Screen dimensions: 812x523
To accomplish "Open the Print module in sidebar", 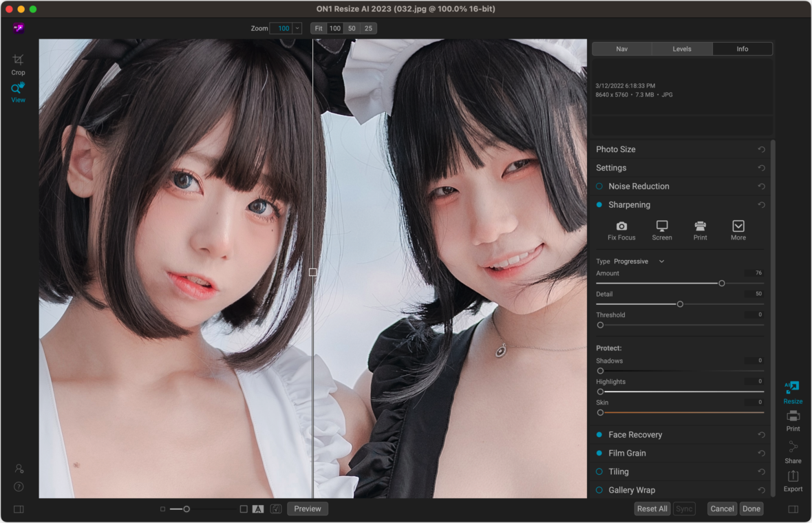I will [x=793, y=421].
